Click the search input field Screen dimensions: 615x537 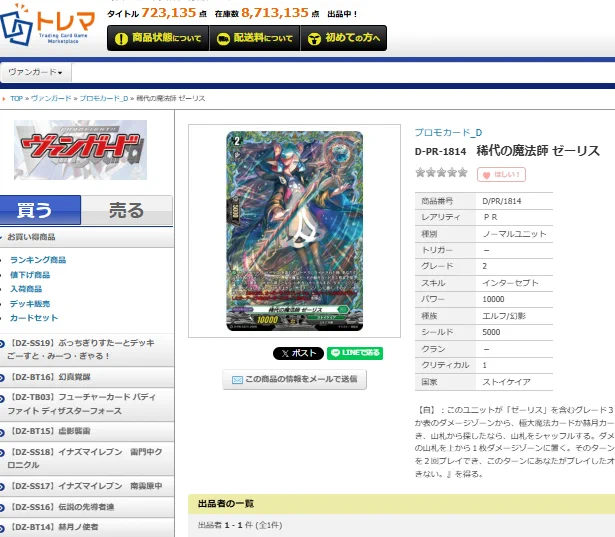[x=343, y=73]
